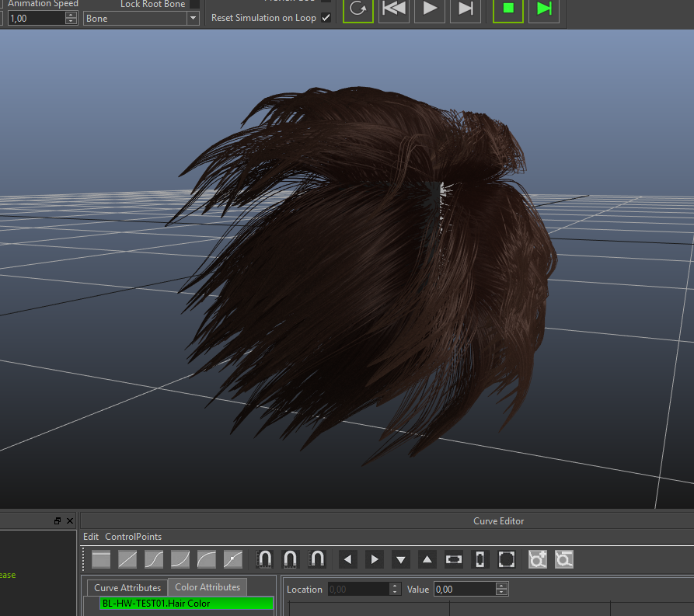Click the zoom-in icon in Curve Editor
The width and height of the screenshot is (694, 616).
pyautogui.click(x=537, y=559)
